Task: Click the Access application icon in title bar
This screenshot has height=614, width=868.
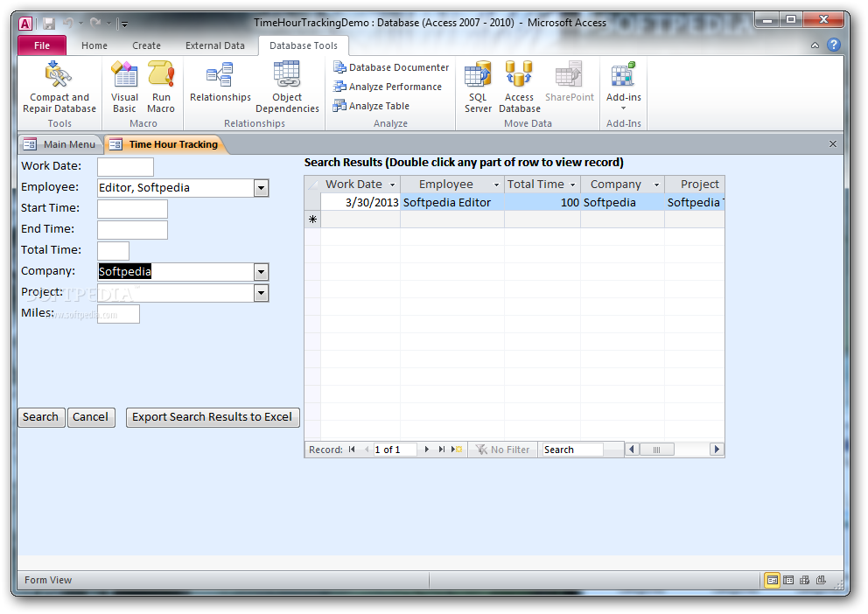Action: [x=25, y=24]
